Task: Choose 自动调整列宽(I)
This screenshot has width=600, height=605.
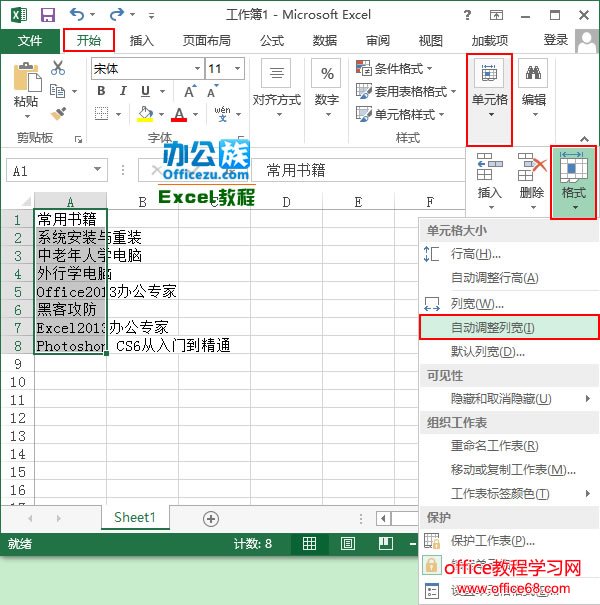Action: [509, 328]
